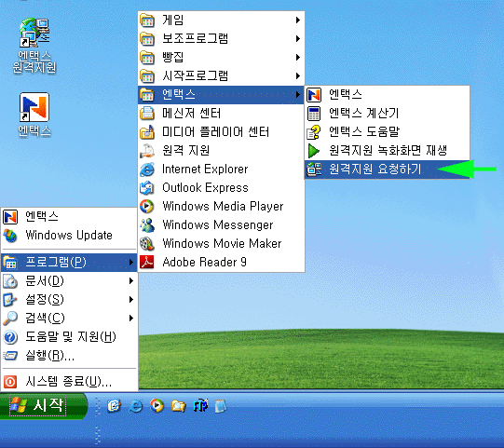Click the 메신저 센터 icon

pos(147,114)
